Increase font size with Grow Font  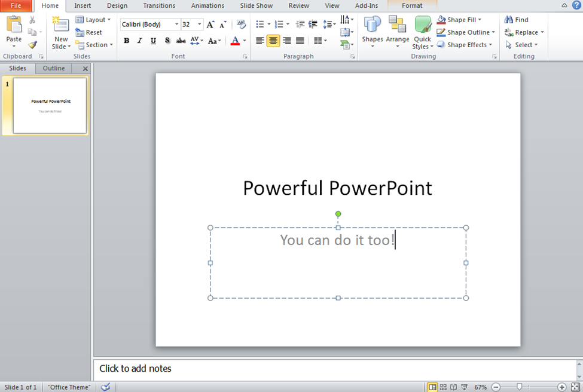[210, 24]
